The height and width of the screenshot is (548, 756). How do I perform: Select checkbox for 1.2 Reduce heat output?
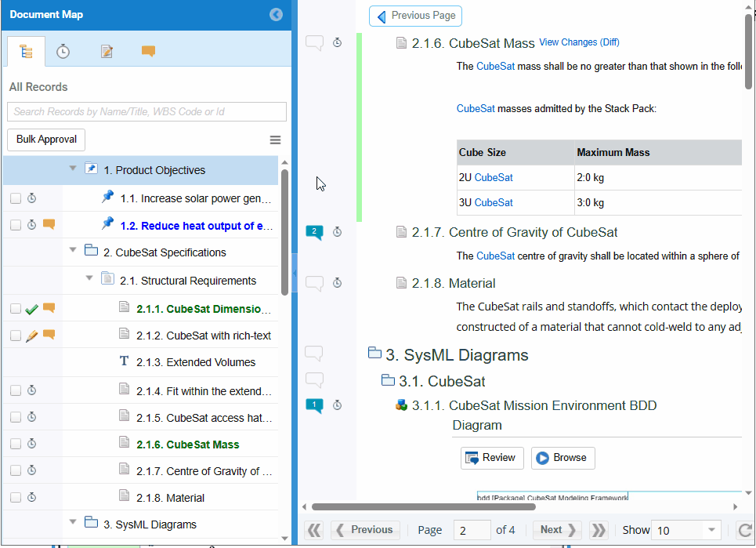pyautogui.click(x=16, y=225)
